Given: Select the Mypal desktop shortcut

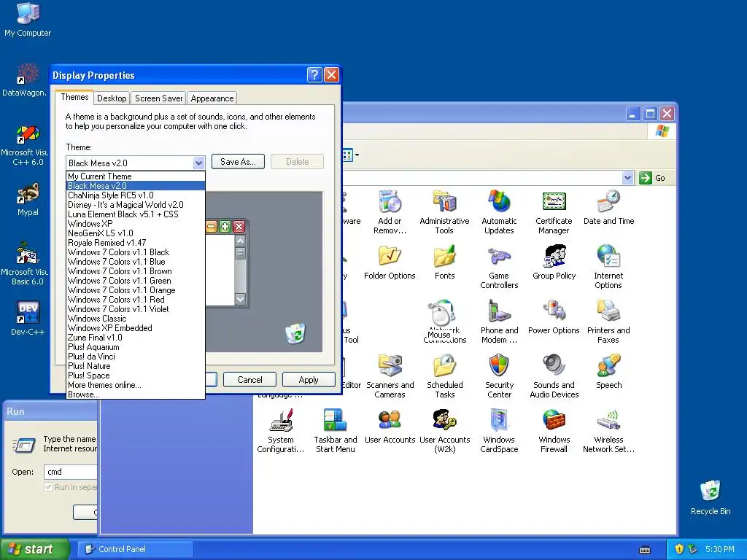Looking at the screenshot, I should click(28, 200).
